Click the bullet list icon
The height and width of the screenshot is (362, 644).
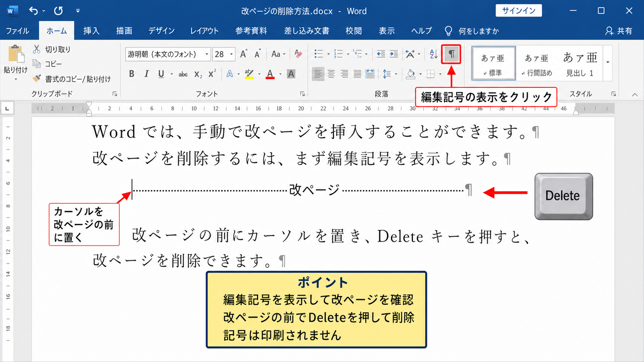319,54
